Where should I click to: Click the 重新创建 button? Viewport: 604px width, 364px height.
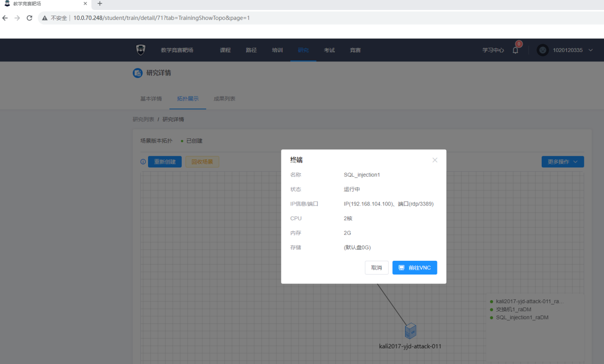(165, 162)
